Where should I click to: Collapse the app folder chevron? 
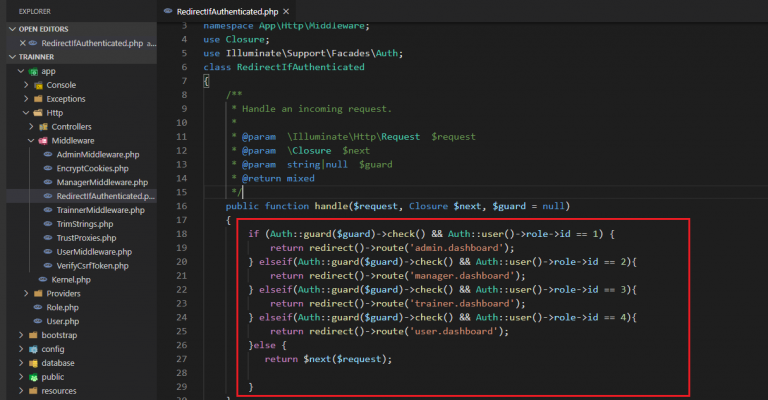(21, 71)
